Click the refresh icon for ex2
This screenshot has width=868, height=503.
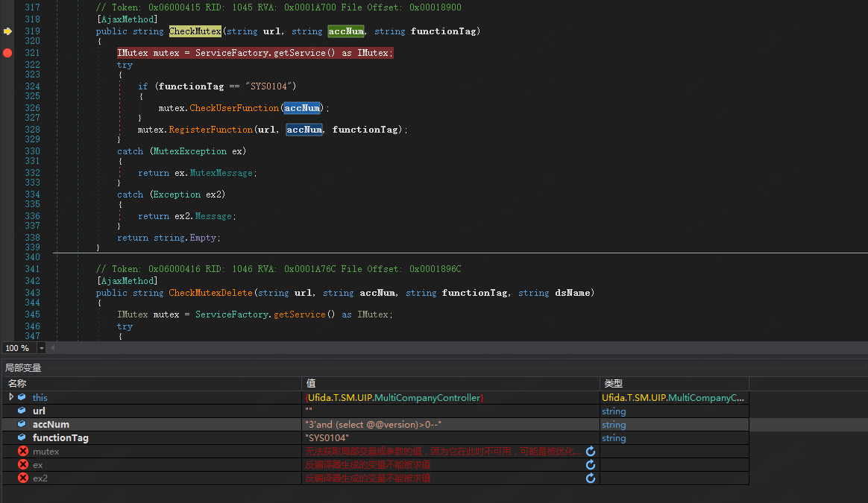(x=591, y=478)
